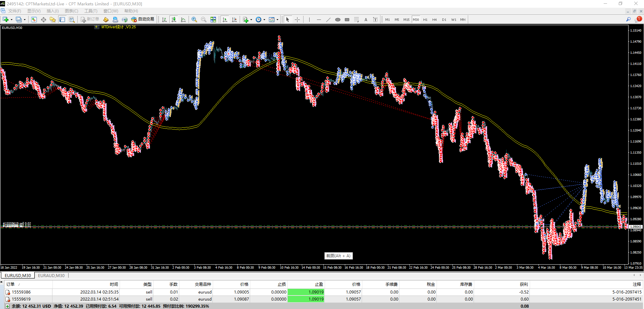
Task: Select the M30 timeframe button
Action: tap(416, 20)
